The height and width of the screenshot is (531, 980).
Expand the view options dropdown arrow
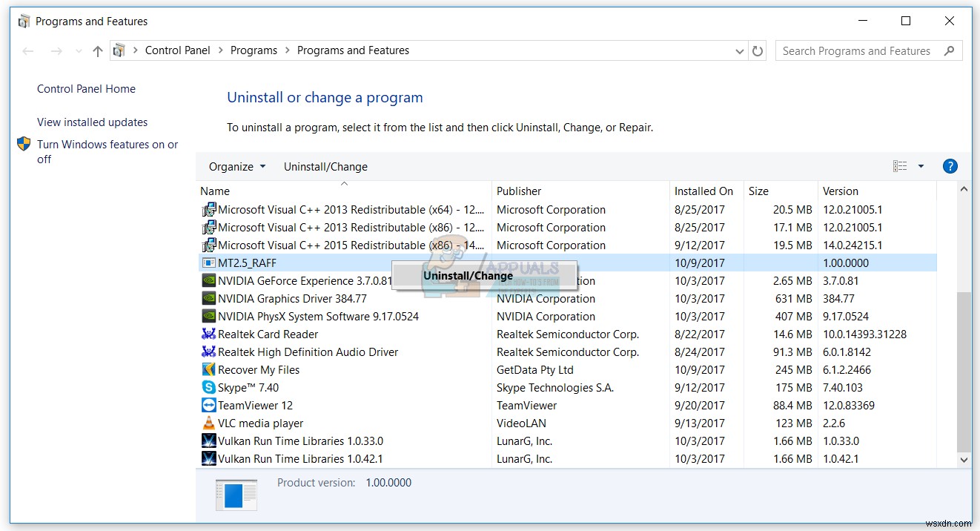click(921, 166)
